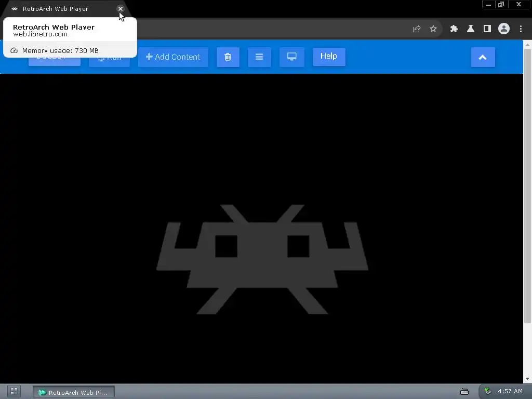Open Chrome's three-dot menu
This screenshot has width=532, height=399.
[521, 29]
